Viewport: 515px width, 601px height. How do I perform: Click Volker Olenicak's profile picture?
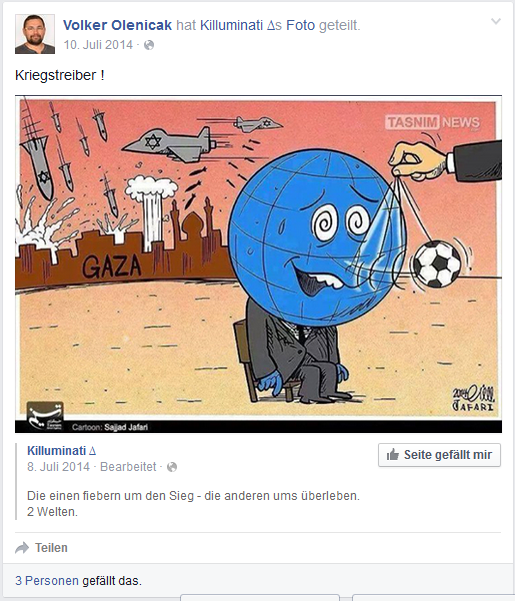(35, 34)
